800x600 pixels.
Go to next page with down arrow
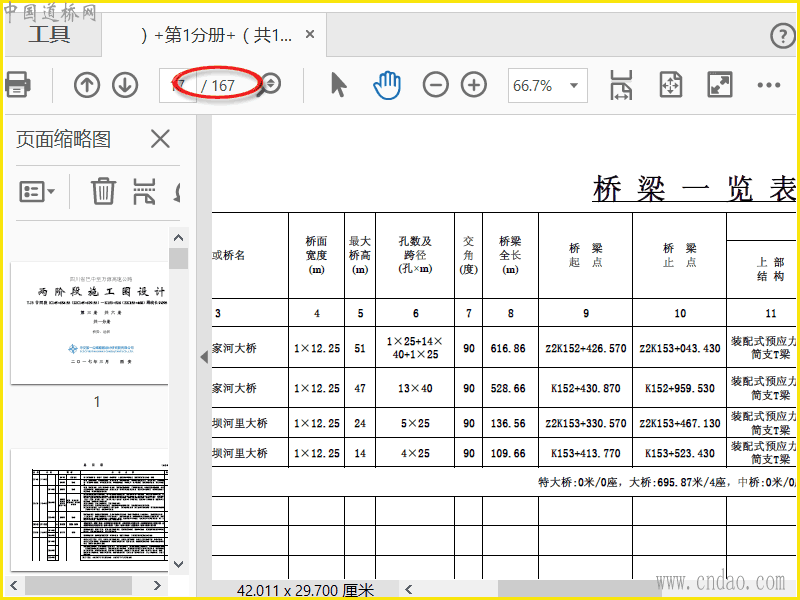tap(125, 85)
